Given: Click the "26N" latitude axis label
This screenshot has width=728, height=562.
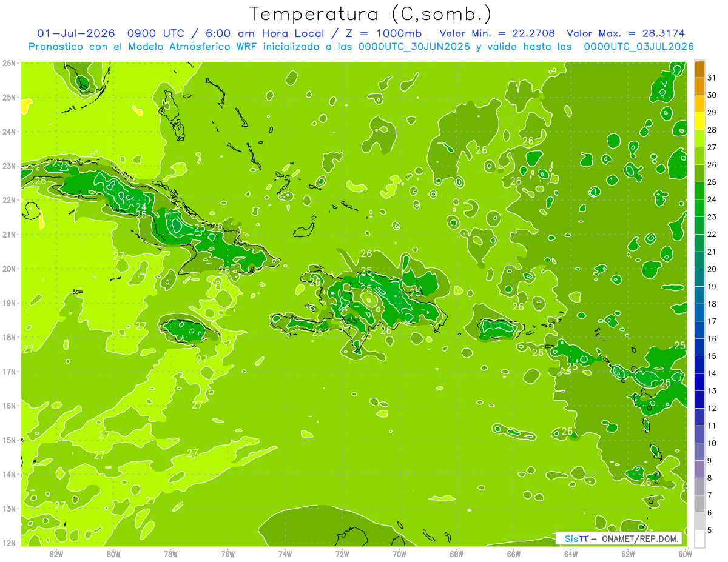Looking at the screenshot, I should coord(9,63).
